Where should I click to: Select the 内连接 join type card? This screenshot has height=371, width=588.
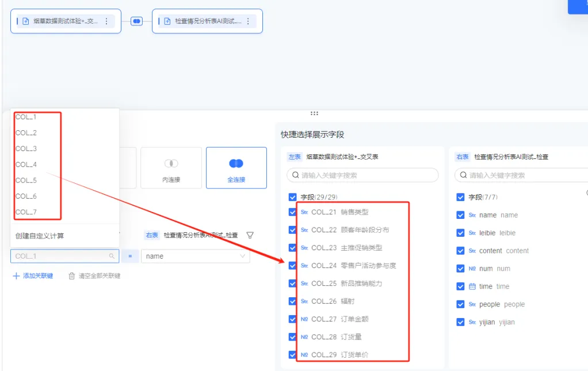pos(171,168)
